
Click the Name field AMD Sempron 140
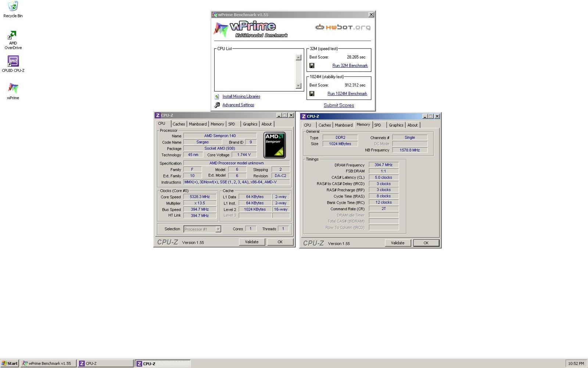pyautogui.click(x=220, y=136)
